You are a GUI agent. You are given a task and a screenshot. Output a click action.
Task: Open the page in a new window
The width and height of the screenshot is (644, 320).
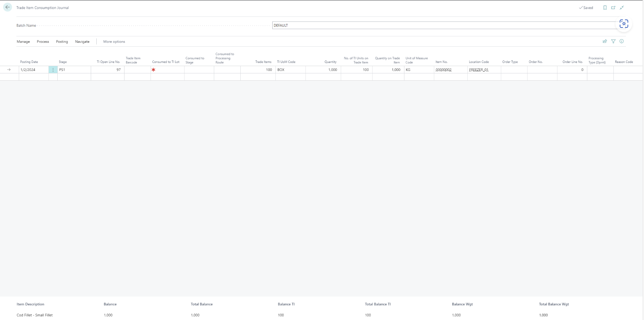coord(613,8)
